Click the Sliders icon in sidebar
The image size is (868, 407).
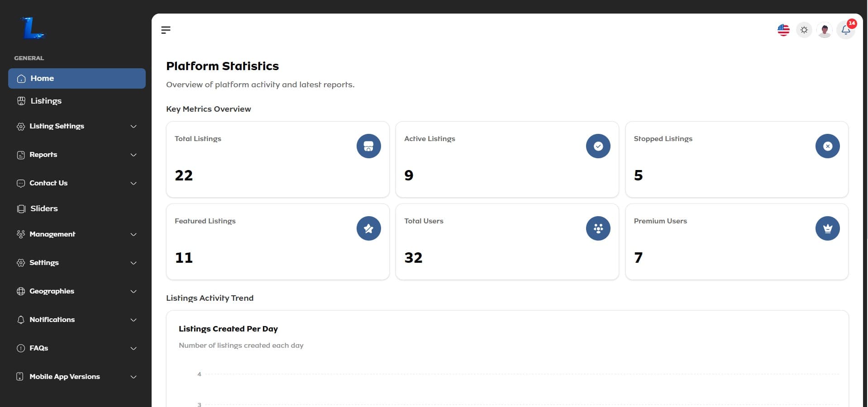(x=21, y=209)
